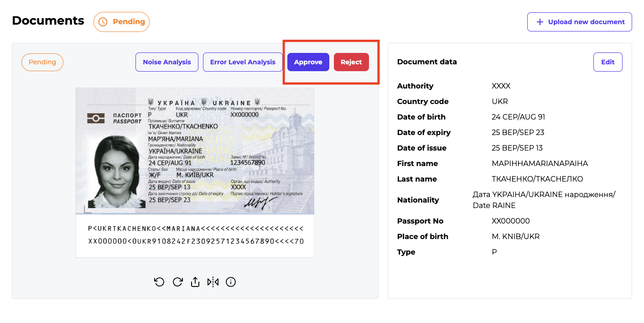Open the image info icon

click(x=231, y=282)
